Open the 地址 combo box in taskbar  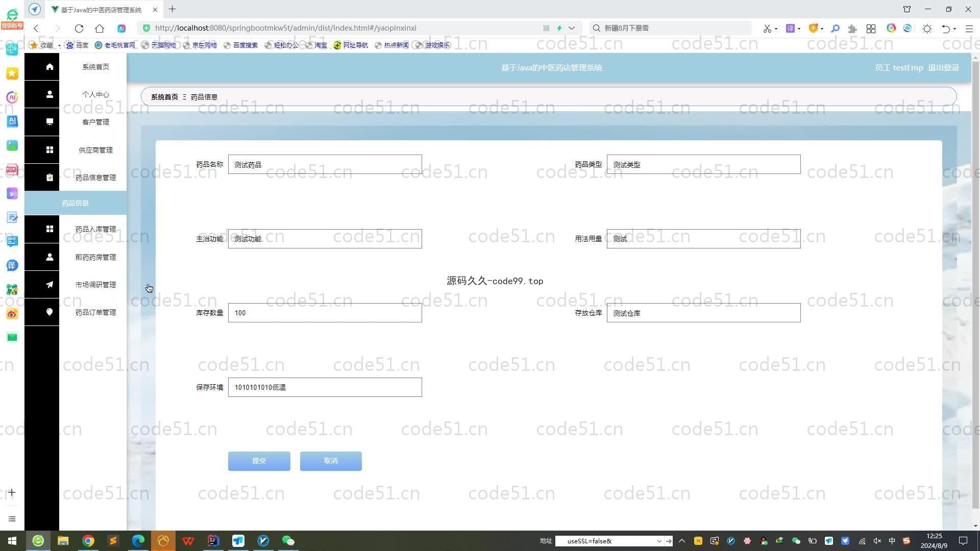(658, 541)
